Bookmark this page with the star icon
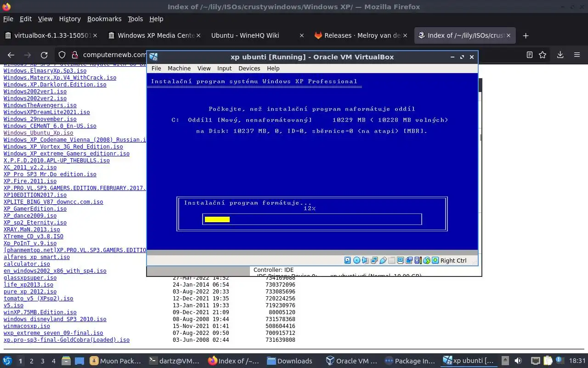This screenshot has width=588, height=368. 543,55
